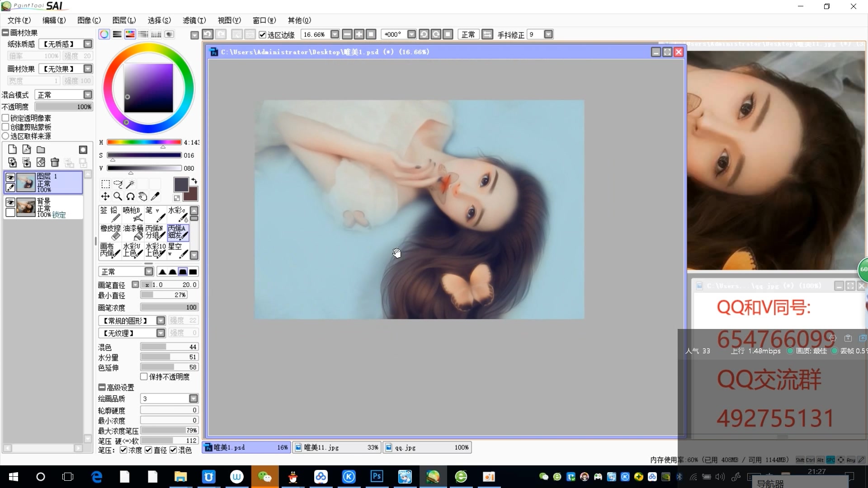The width and height of the screenshot is (868, 488).
Task: Create a new layer folder
Action: [41, 150]
